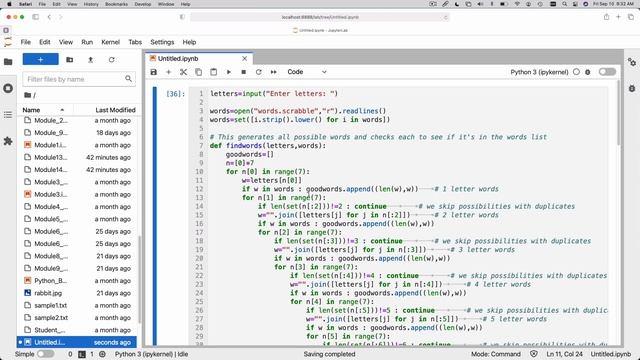This screenshot has height=360, width=640.
Task: Click the trusted shield icon in status bar
Action: click(x=533, y=354)
